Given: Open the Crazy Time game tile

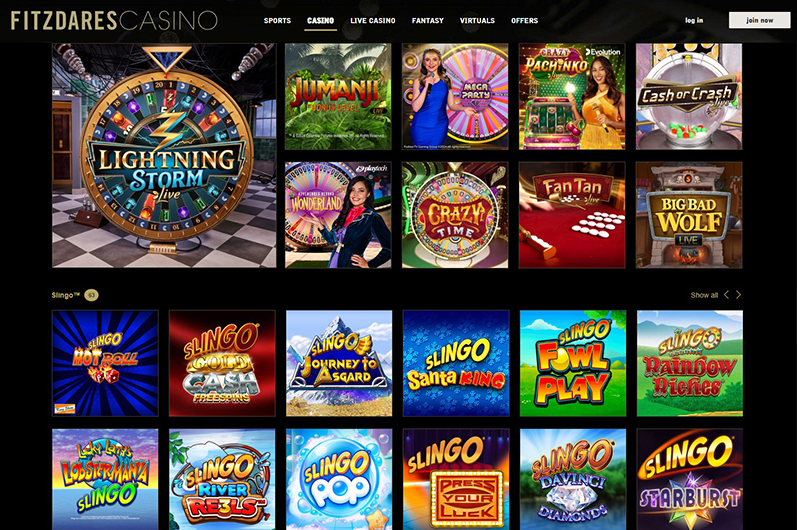Looking at the screenshot, I should [x=455, y=215].
